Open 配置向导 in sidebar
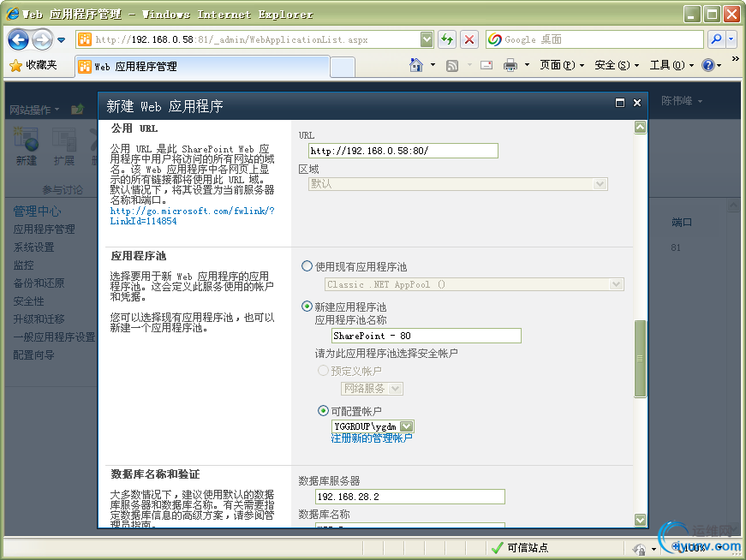Screen dimensions: 746x560 point(33,355)
